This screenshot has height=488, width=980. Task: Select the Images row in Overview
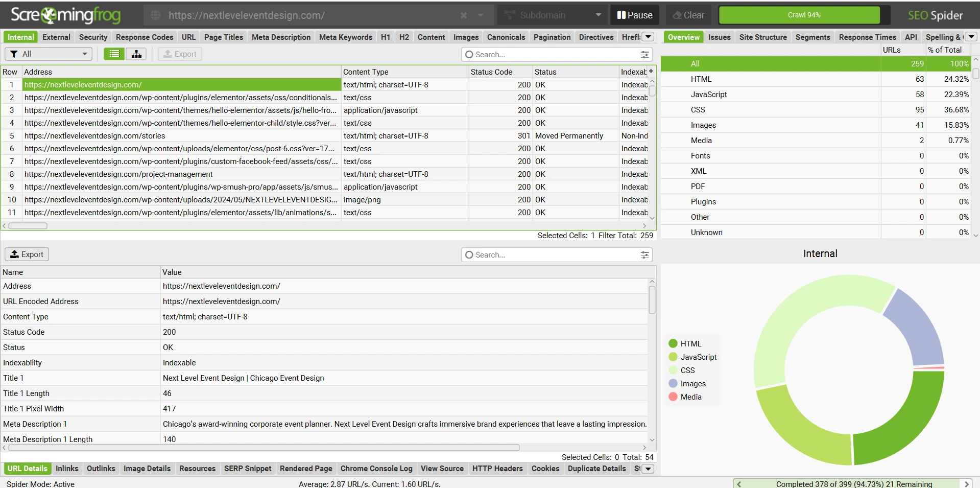[816, 125]
